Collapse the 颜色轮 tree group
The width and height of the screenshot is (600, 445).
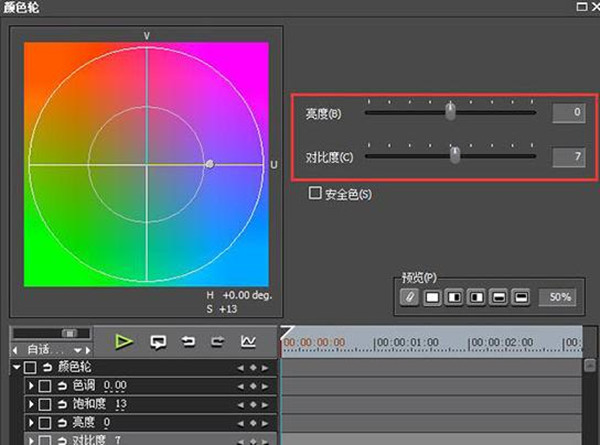coord(16,368)
